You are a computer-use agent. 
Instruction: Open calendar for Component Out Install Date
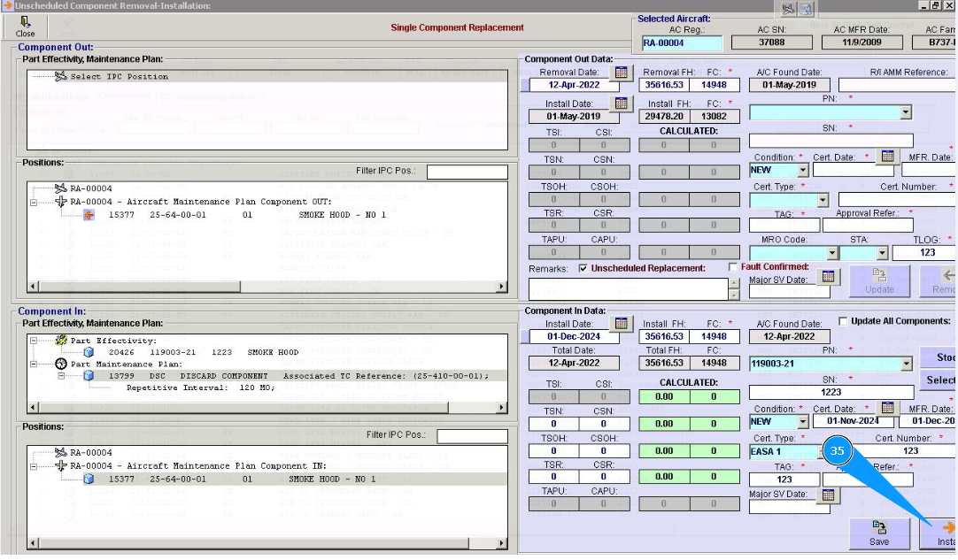coord(621,104)
